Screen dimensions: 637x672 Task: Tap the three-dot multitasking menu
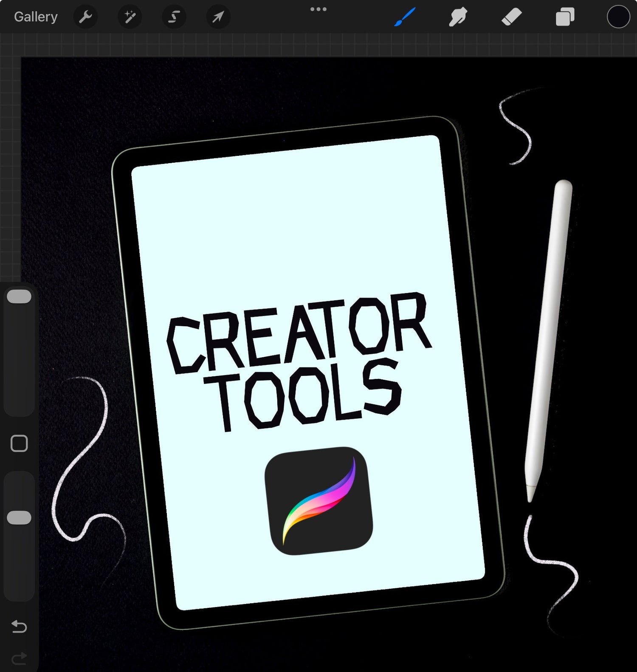pyautogui.click(x=318, y=9)
